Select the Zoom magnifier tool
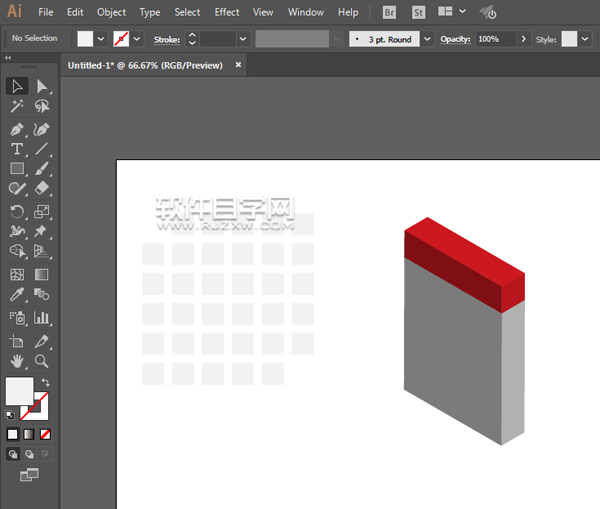Viewport: 600px width, 509px height. 42,360
